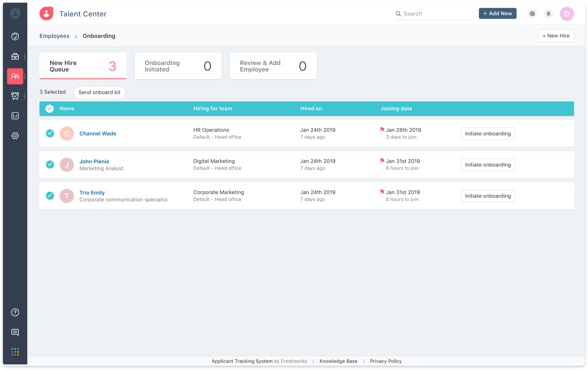
Task: Open the feedback message icon in sidebar
Action: click(x=15, y=332)
